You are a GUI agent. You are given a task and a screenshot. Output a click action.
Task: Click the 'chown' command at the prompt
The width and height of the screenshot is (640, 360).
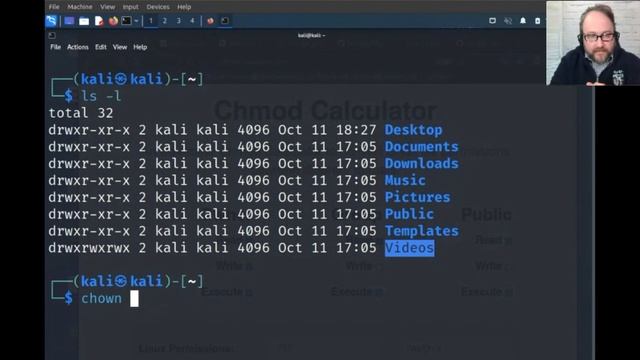[x=101, y=298]
